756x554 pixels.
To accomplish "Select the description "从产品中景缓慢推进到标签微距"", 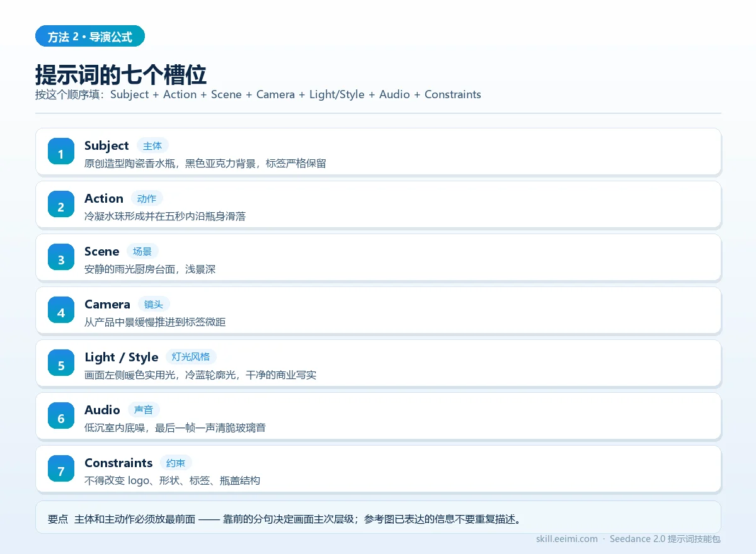I will pos(155,322).
